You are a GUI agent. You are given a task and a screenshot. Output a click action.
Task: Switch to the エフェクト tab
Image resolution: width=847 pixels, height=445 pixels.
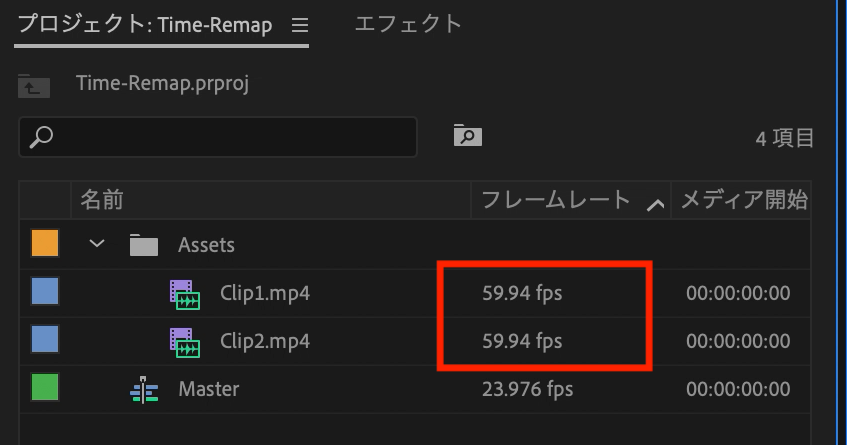click(408, 24)
